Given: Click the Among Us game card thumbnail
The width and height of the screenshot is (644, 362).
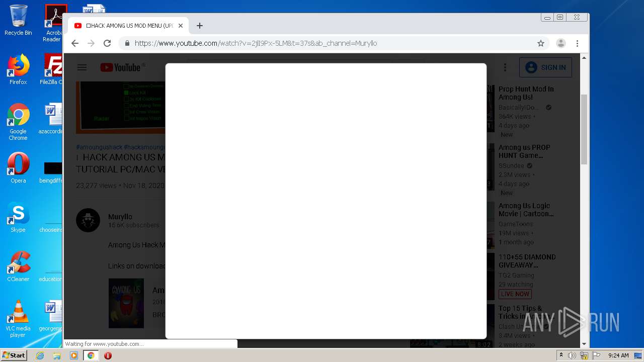Looking at the screenshot, I should 126,303.
